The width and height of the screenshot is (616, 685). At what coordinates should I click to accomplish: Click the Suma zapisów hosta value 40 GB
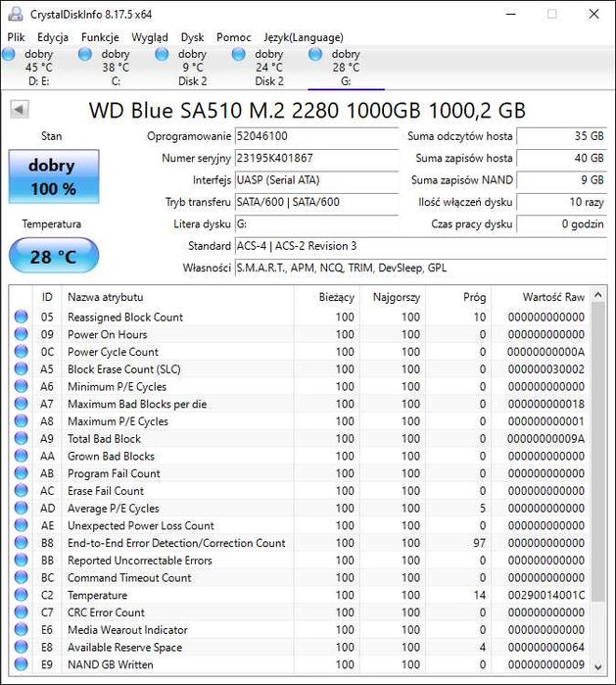(x=562, y=158)
